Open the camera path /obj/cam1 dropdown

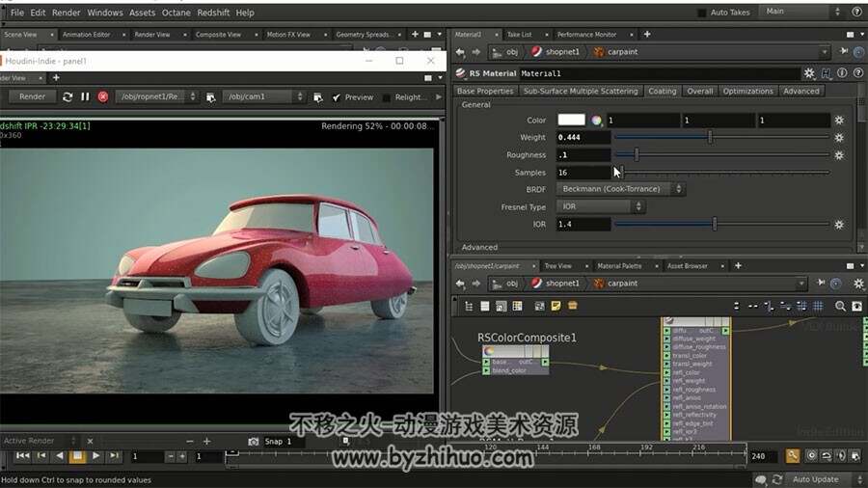pyautogui.click(x=264, y=96)
